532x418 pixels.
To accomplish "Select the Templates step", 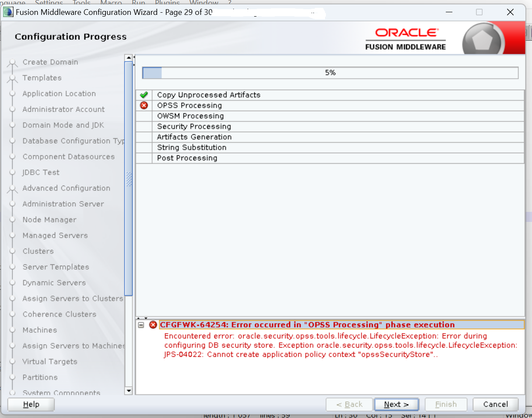I will 42,78.
